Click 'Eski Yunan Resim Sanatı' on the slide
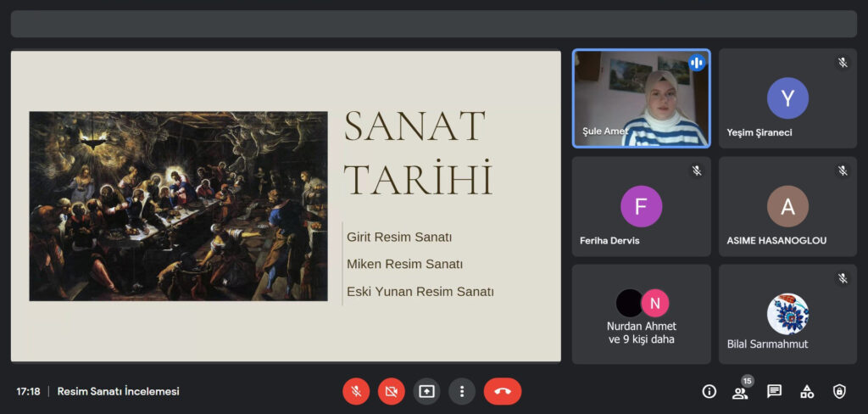This screenshot has width=868, height=414. tap(420, 292)
